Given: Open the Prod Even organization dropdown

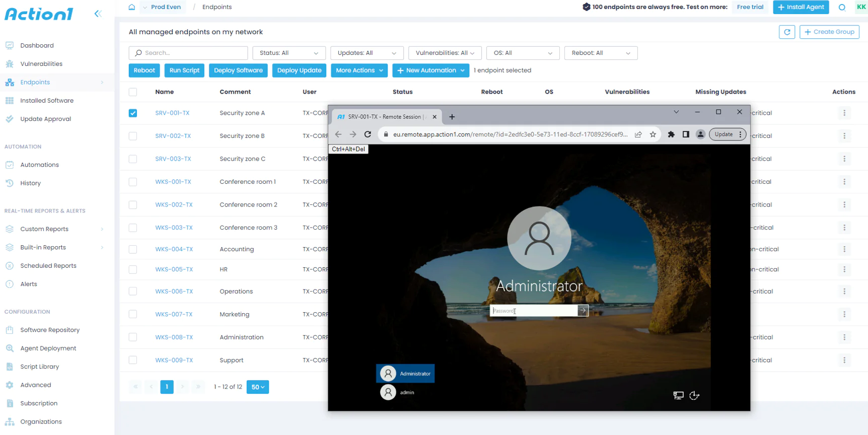Looking at the screenshot, I should click(x=162, y=7).
